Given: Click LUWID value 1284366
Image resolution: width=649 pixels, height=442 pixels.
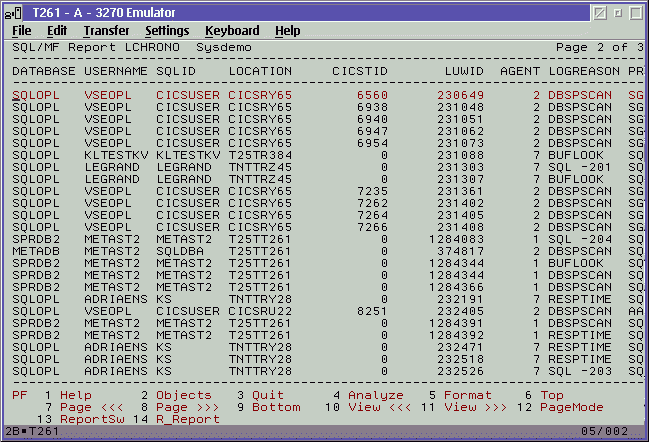Looking at the screenshot, I should [x=456, y=287].
